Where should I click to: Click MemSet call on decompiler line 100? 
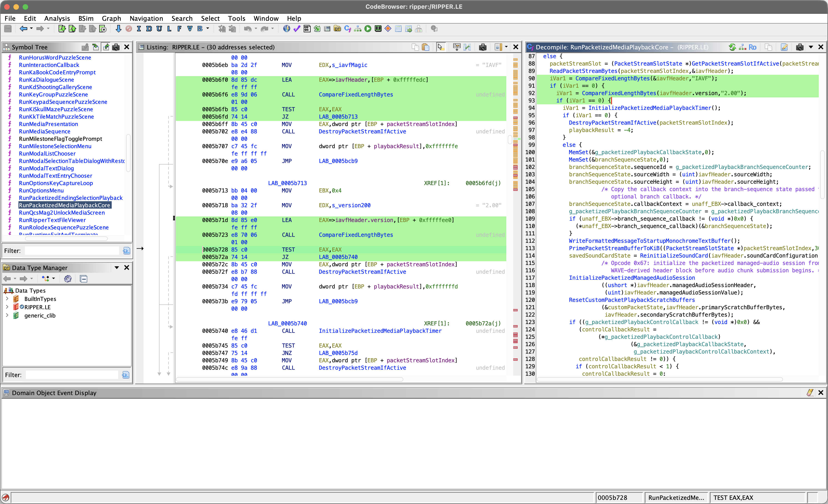click(578, 152)
